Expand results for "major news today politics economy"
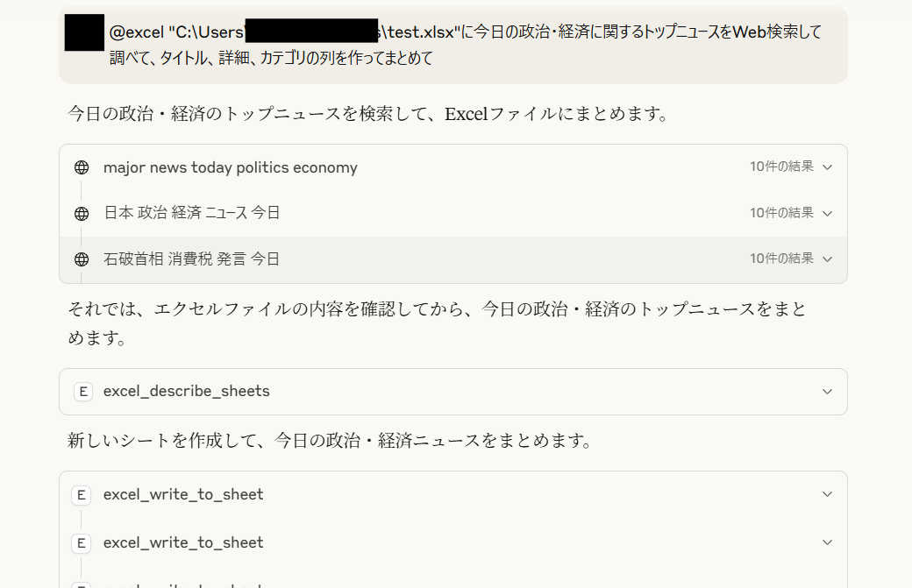The height and width of the screenshot is (588, 912). (825, 166)
